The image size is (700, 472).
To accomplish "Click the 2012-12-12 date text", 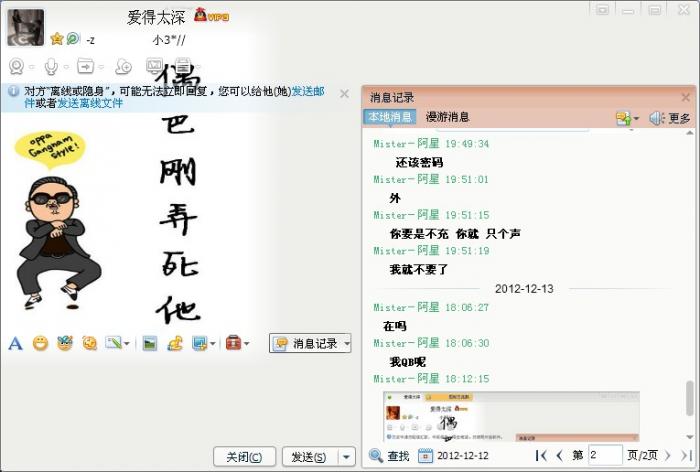I will (x=463, y=455).
